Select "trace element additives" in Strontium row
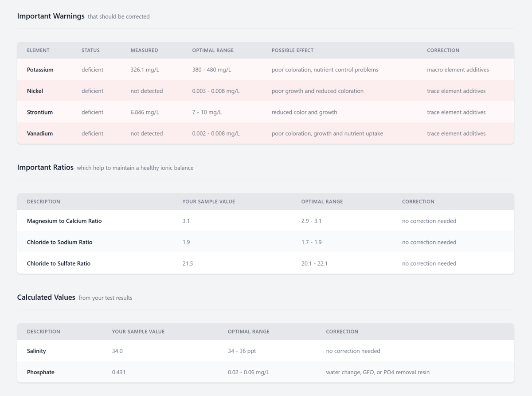 [456, 112]
